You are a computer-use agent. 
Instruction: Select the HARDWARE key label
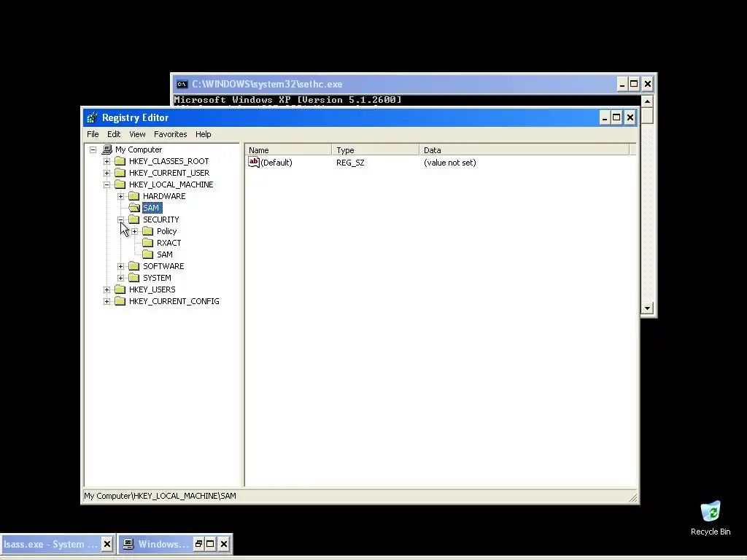click(x=164, y=196)
